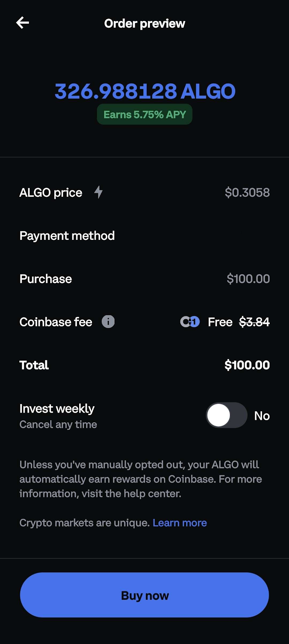Open the Coinbase fee info icon
This screenshot has height=644, width=289.
pos(108,322)
